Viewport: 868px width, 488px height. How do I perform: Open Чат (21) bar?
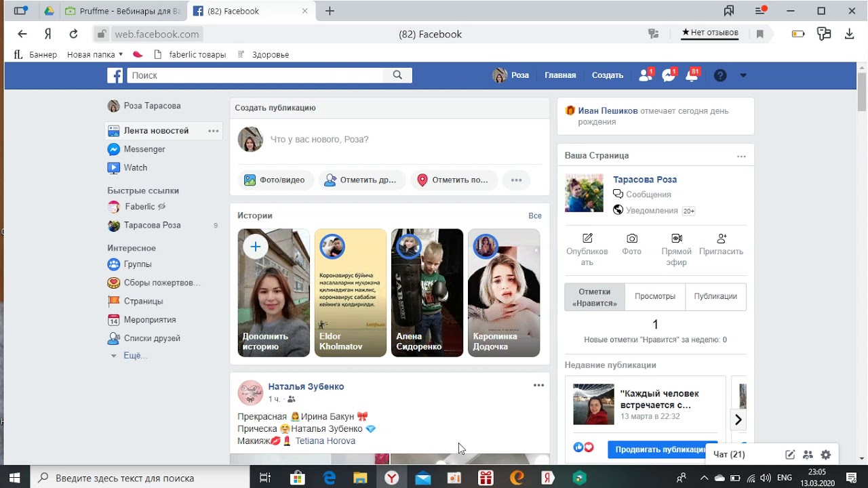pos(729,455)
